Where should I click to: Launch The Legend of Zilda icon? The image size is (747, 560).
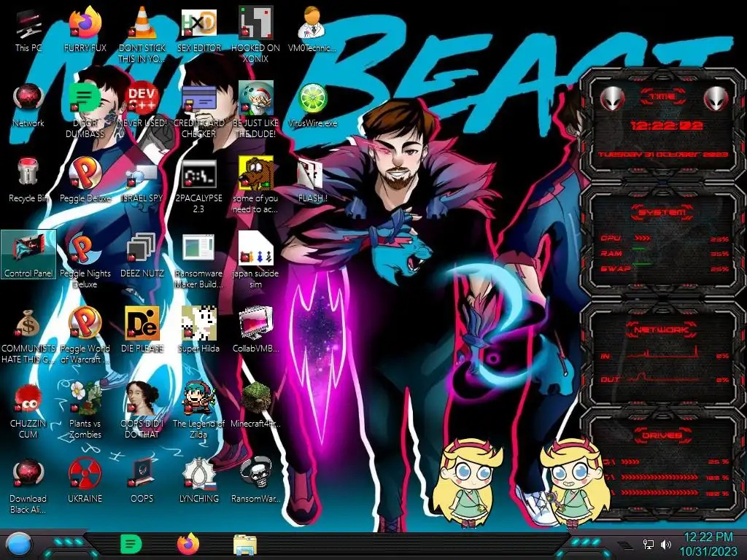pos(198,411)
